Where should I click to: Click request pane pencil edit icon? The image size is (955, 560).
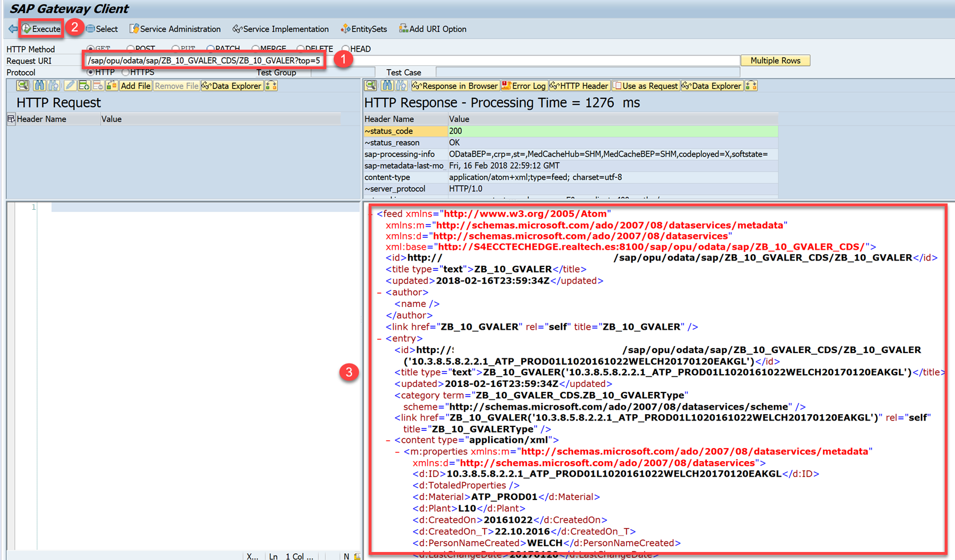pos(70,86)
